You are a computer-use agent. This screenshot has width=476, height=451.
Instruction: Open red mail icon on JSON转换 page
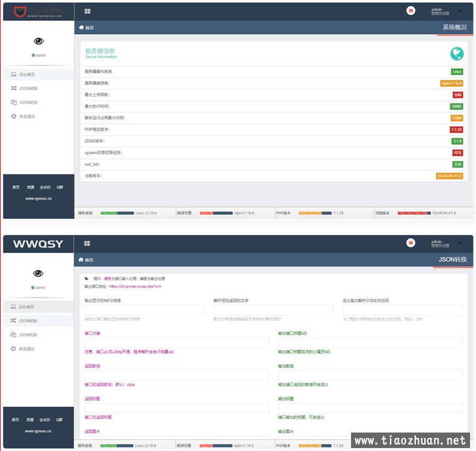pyautogui.click(x=411, y=243)
